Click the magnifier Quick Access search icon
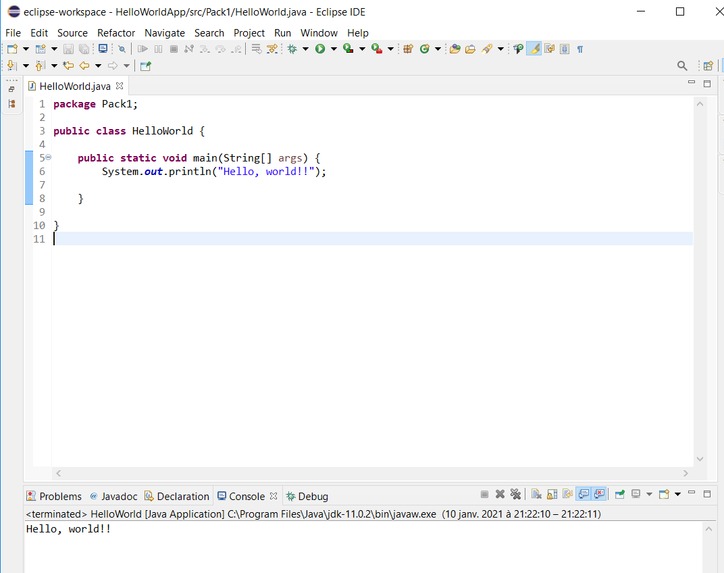The height and width of the screenshot is (573, 724). [682, 66]
